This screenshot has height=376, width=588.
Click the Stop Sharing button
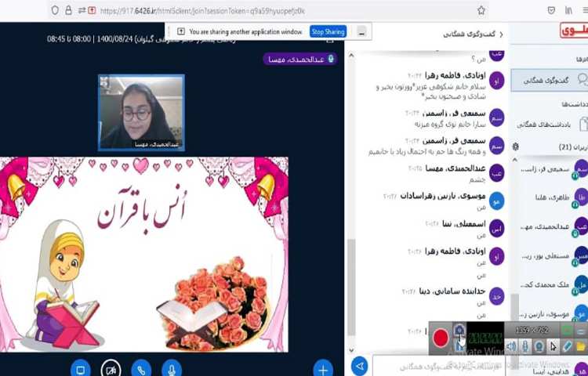coord(328,32)
